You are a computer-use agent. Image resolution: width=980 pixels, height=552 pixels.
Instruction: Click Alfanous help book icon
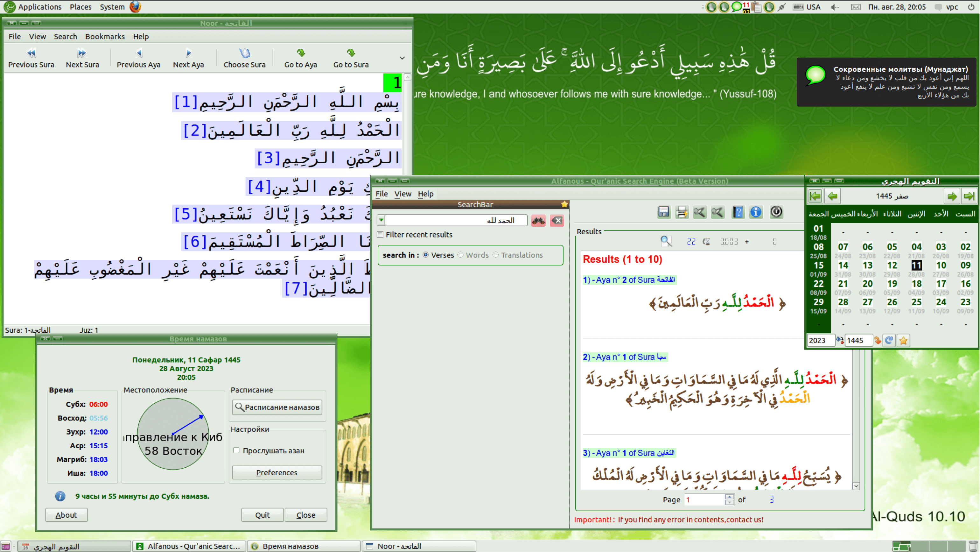(x=738, y=212)
